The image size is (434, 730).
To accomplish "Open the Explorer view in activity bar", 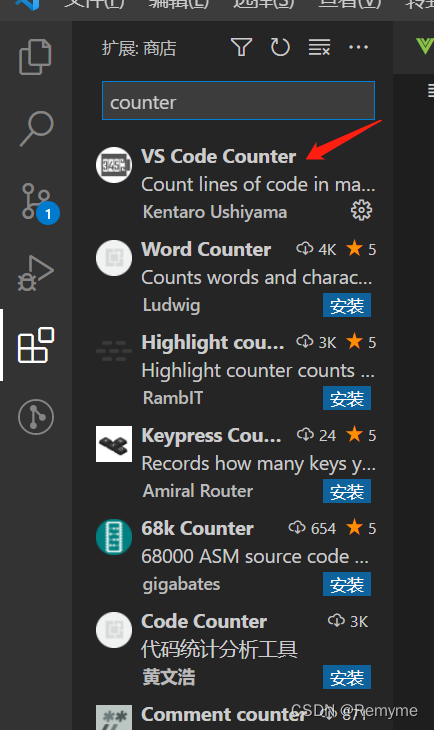I will pos(35,57).
